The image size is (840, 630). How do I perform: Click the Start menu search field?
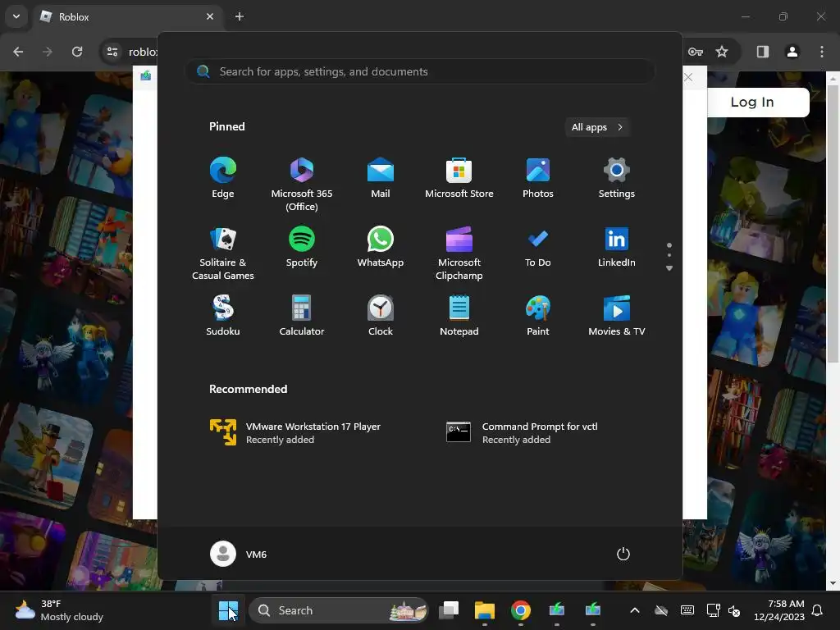click(420, 72)
